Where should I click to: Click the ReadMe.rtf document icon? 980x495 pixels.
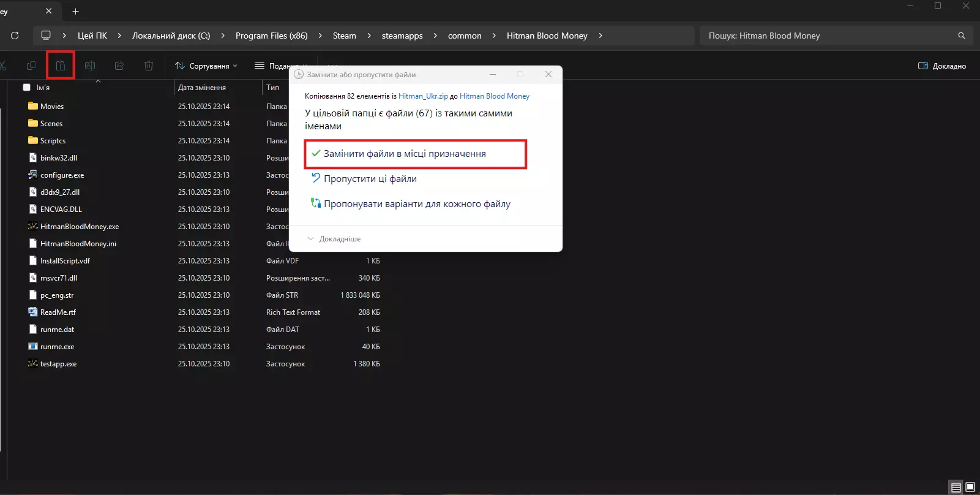pyautogui.click(x=33, y=312)
